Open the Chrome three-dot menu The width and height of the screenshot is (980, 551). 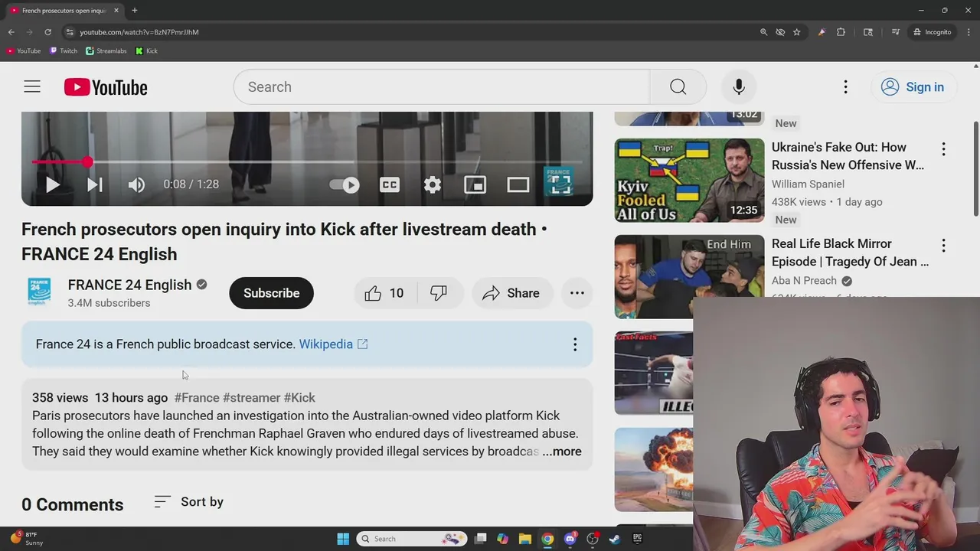969,32
